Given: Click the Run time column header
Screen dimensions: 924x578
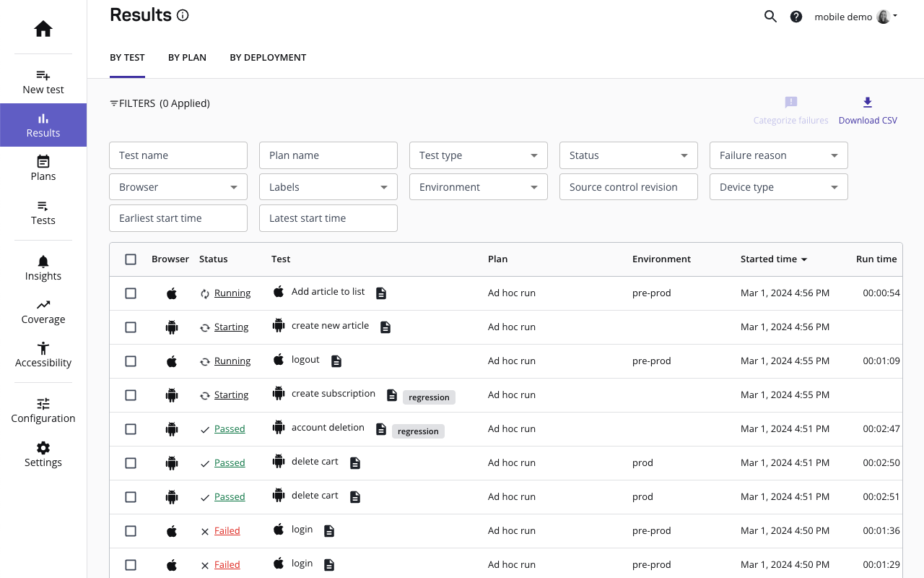Looking at the screenshot, I should (876, 259).
